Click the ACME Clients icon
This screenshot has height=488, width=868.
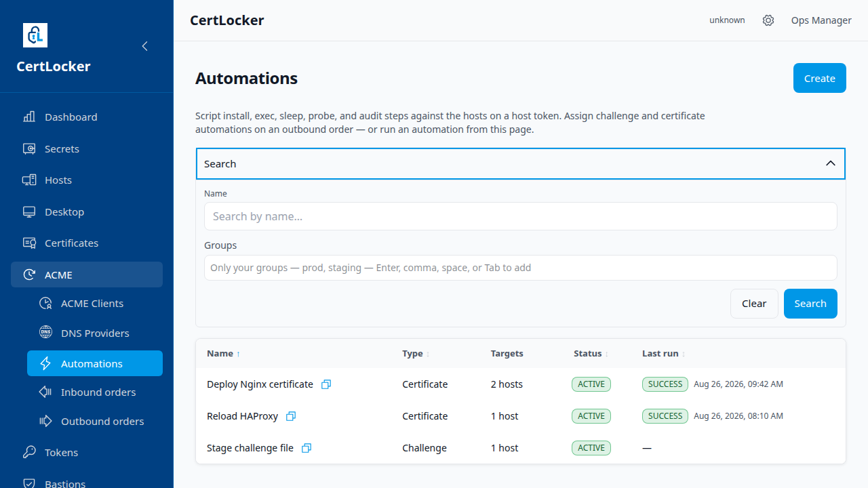coord(45,304)
